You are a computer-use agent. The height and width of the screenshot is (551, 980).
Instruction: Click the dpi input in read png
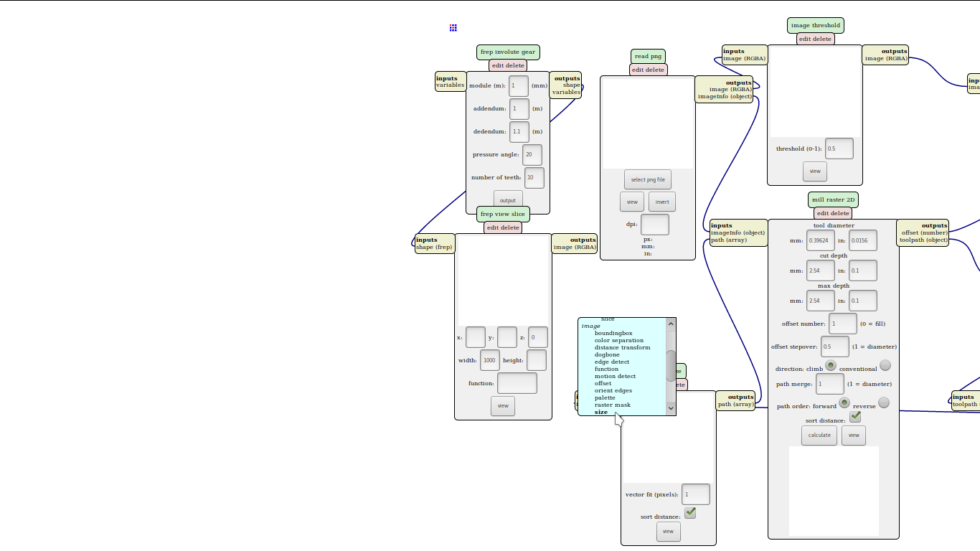pos(654,225)
